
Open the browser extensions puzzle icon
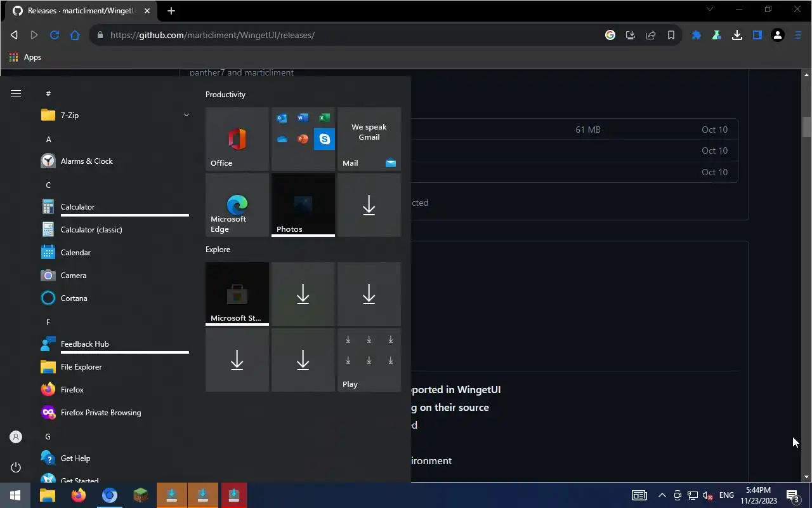[x=697, y=35]
